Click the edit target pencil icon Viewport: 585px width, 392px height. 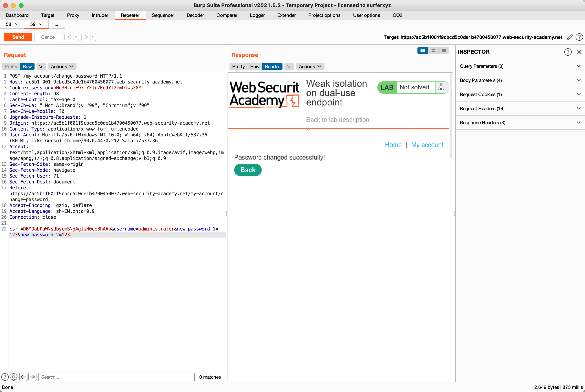point(570,37)
